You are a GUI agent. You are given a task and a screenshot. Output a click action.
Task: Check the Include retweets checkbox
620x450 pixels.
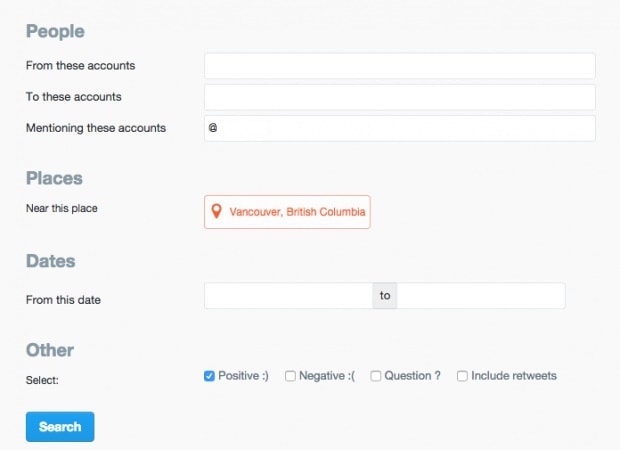[462, 376]
